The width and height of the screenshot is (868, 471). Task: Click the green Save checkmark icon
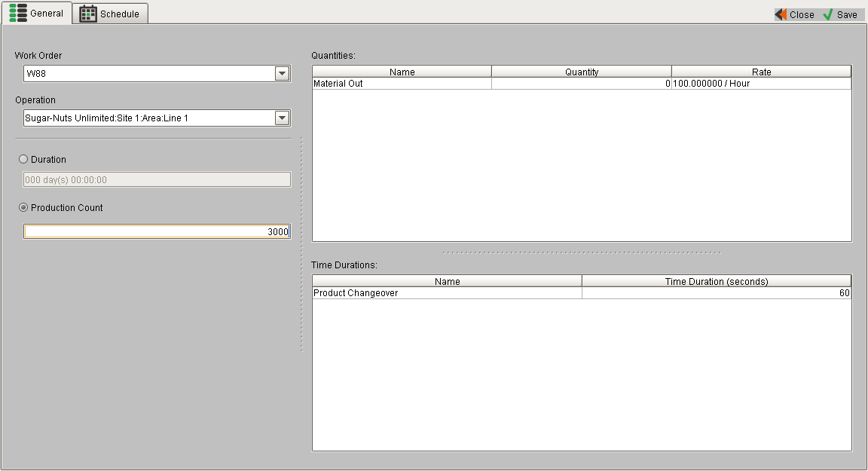pos(828,14)
